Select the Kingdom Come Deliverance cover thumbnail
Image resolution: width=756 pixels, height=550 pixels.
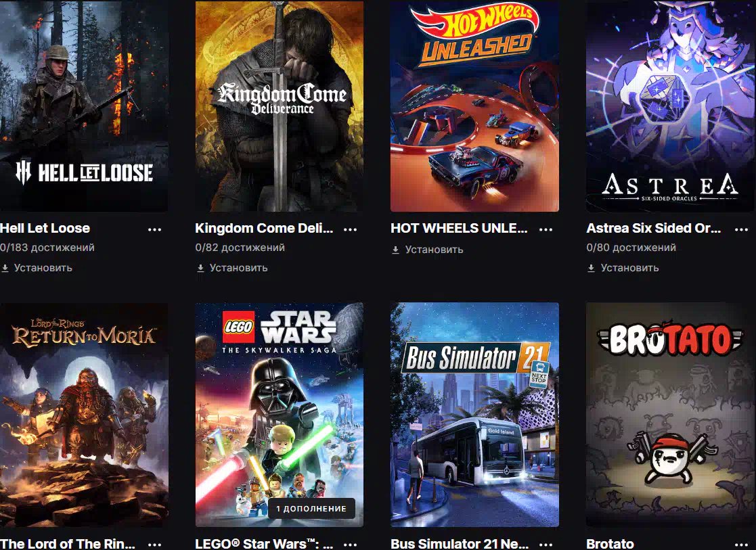(279, 106)
